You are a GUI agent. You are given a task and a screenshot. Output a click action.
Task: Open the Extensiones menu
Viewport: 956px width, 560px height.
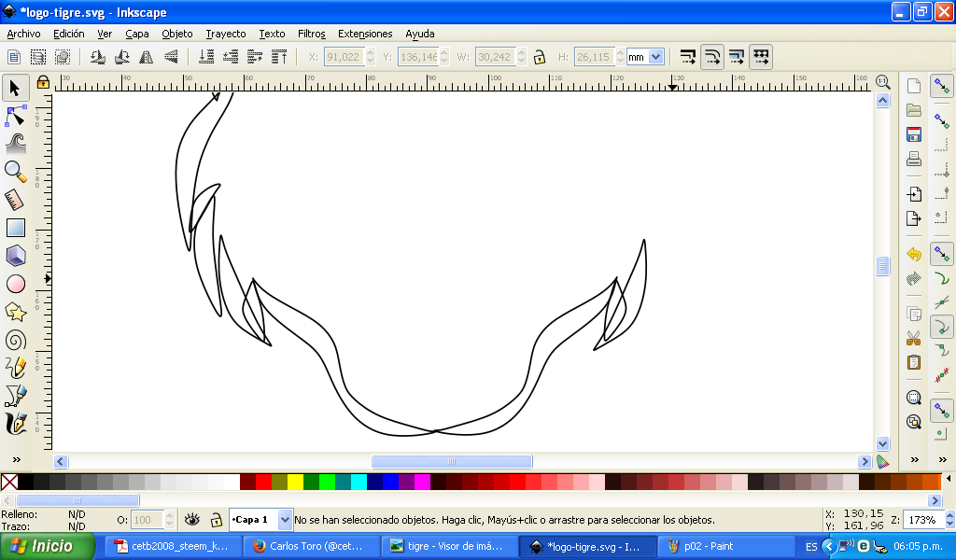tap(365, 34)
